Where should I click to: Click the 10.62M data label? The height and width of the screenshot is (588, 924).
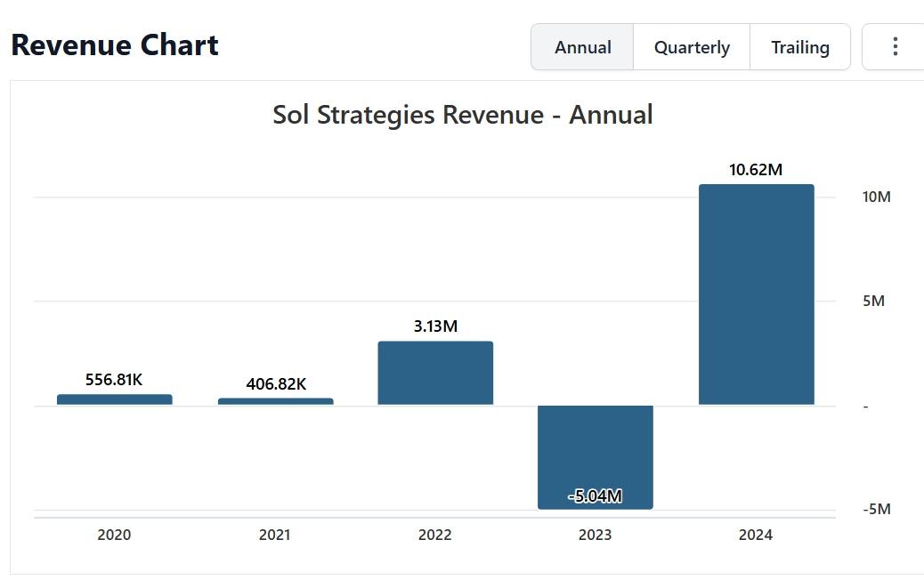click(756, 170)
